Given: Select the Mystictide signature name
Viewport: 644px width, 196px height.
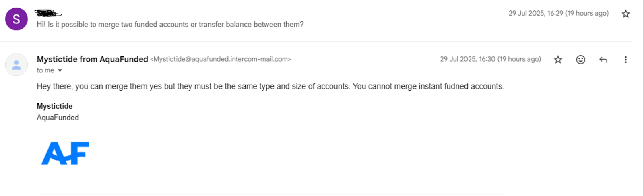Looking at the screenshot, I should tap(55, 106).
